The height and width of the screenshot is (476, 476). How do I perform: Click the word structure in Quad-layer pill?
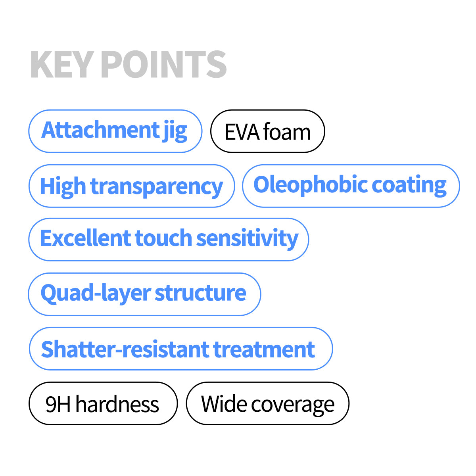[200, 293]
